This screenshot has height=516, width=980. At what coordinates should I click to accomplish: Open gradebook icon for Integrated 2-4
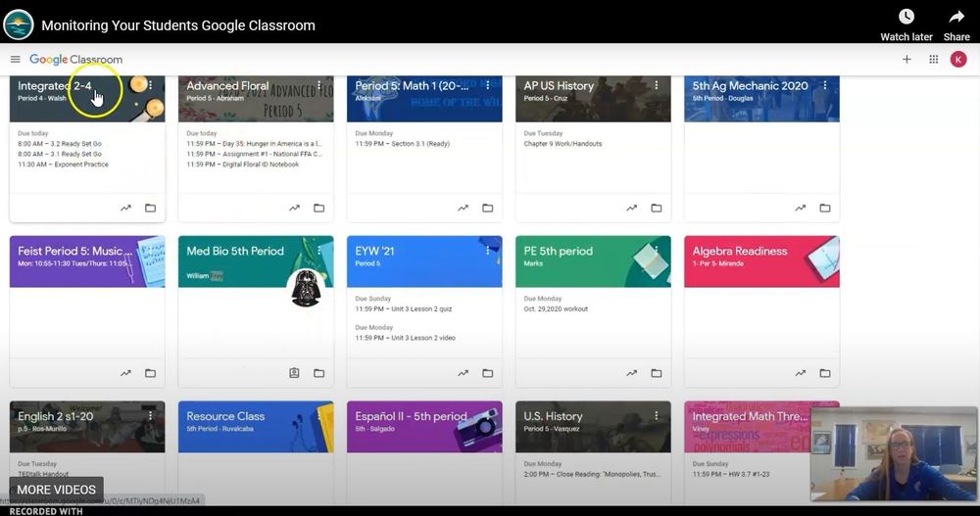[x=125, y=208]
